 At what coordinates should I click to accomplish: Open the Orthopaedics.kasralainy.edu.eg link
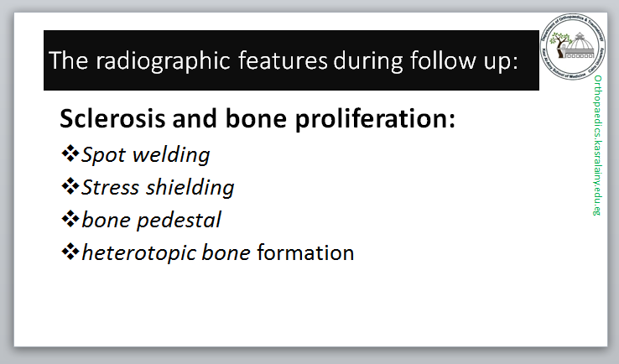(x=597, y=144)
